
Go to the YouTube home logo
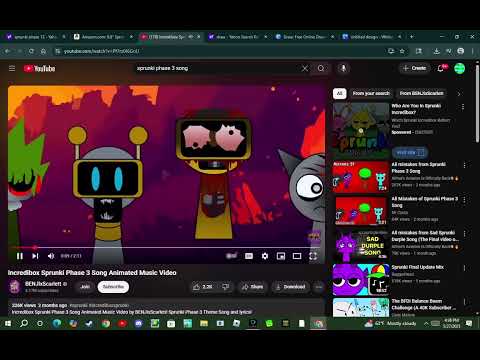pos(39,69)
